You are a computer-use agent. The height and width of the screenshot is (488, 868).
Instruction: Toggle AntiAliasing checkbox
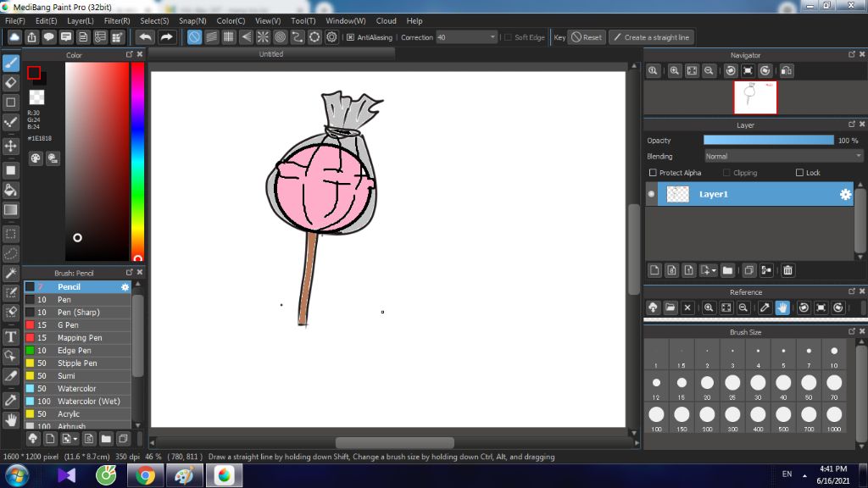[x=350, y=37]
